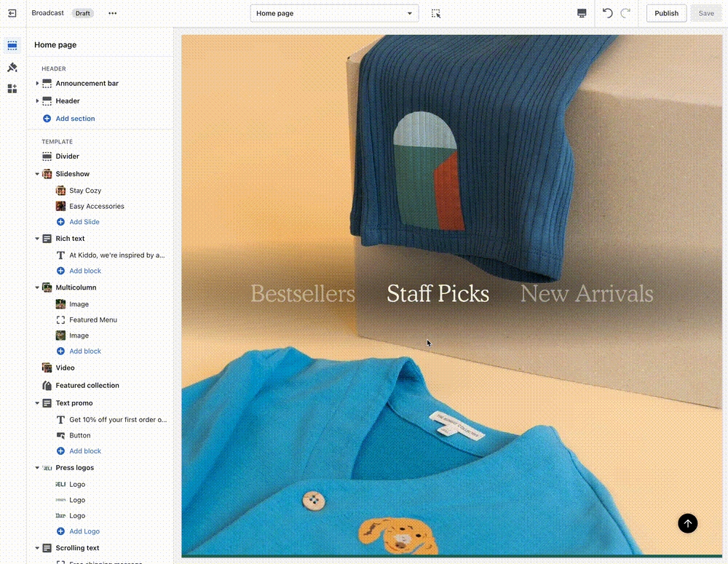Collapse the Slideshow section

[x=37, y=174]
